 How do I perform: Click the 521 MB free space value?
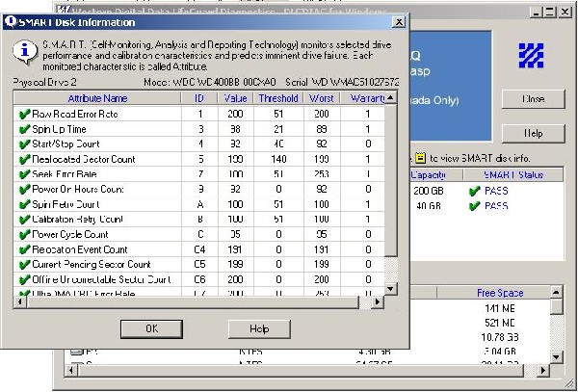pyautogui.click(x=500, y=323)
